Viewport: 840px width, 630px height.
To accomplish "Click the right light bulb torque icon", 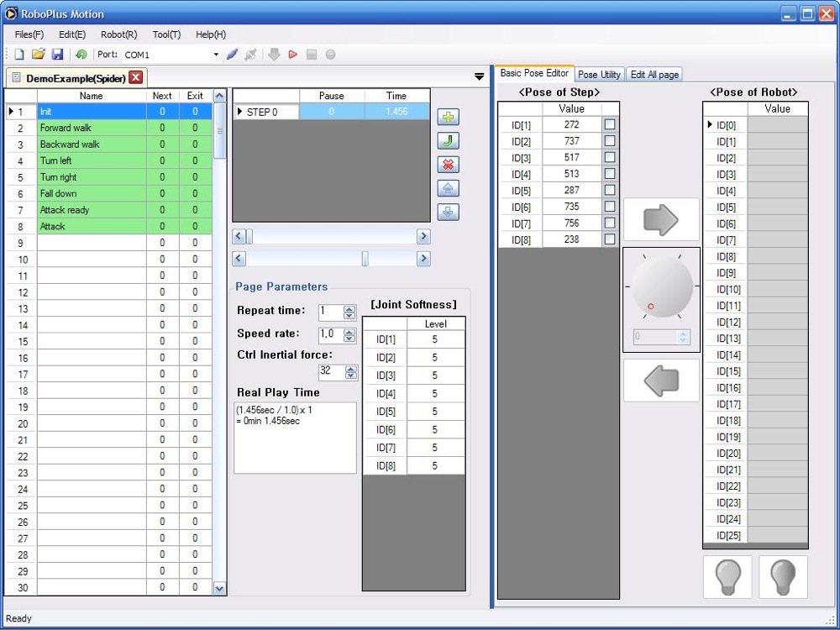I will [783, 577].
